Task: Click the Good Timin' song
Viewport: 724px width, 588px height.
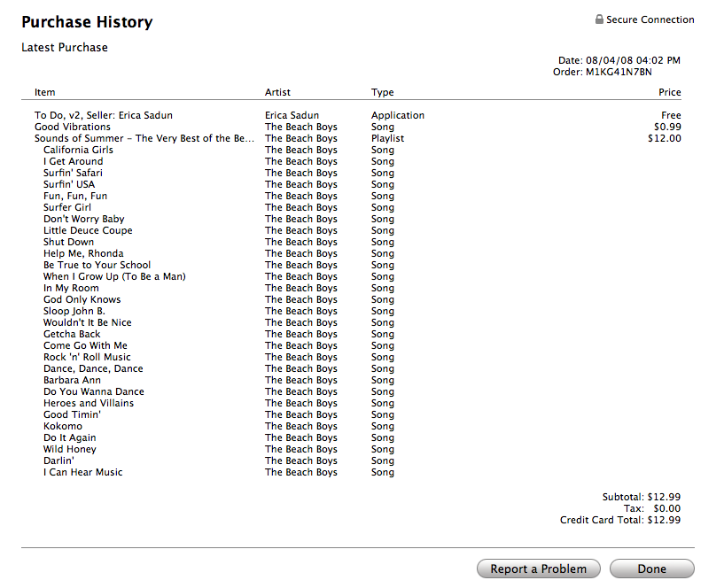Action: click(x=72, y=415)
